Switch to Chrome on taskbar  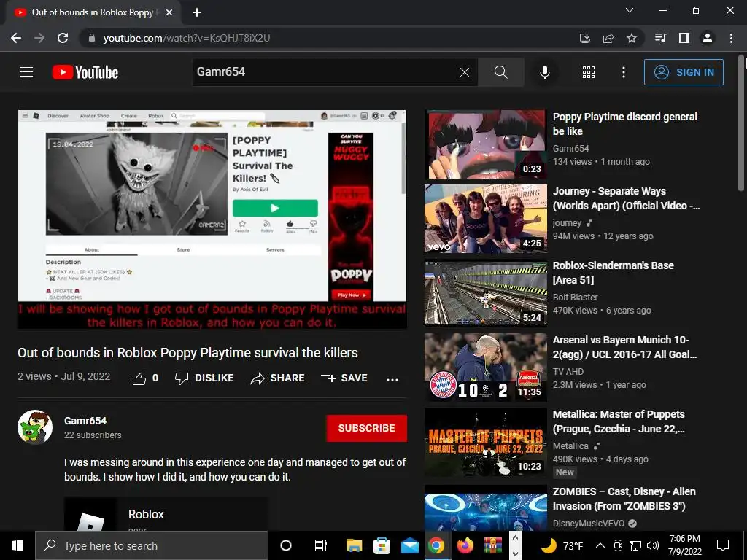coord(436,545)
